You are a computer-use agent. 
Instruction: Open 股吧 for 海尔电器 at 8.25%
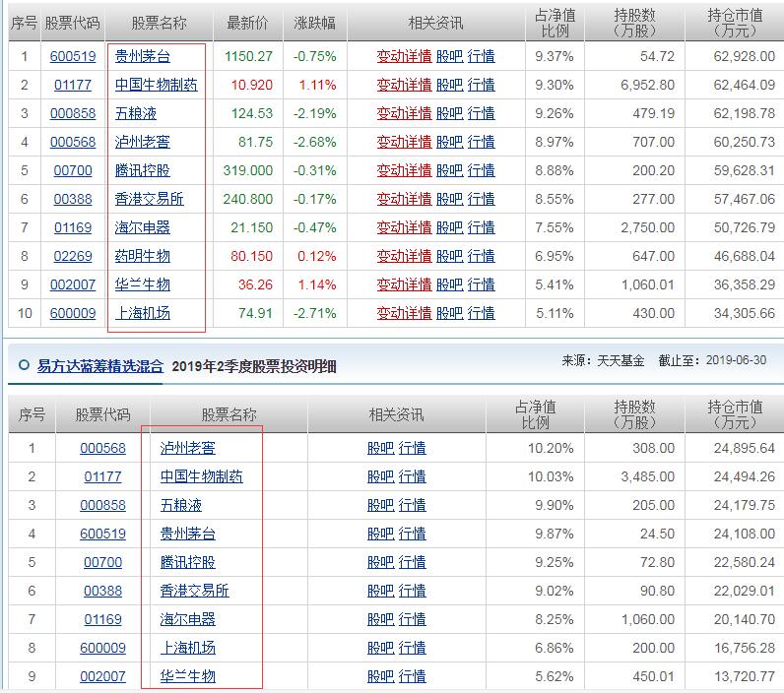[x=380, y=619]
